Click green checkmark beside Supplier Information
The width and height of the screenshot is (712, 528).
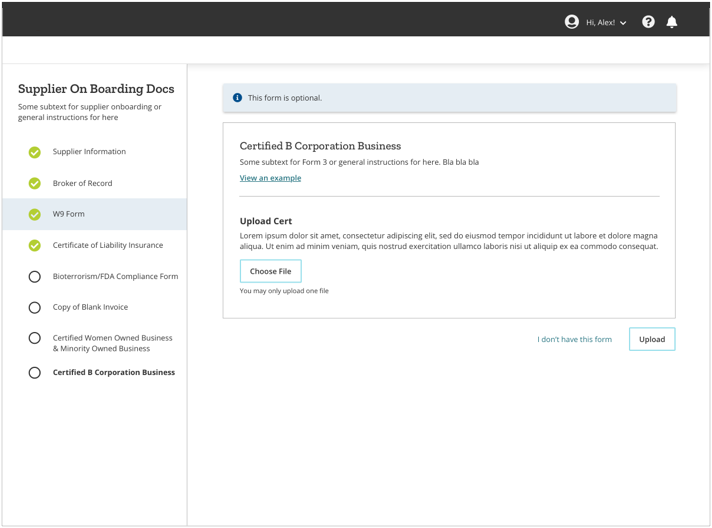click(35, 152)
